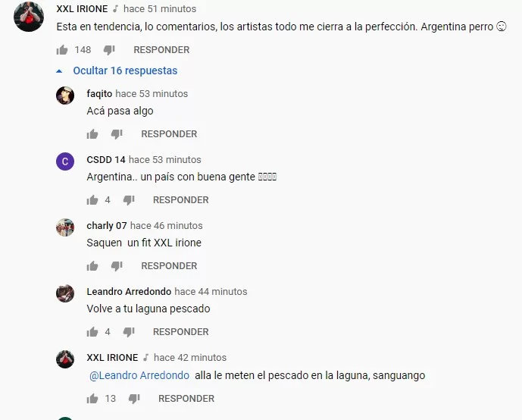Open the @Leandro Arredondo mention link
522x420 pixels.
pos(139,375)
